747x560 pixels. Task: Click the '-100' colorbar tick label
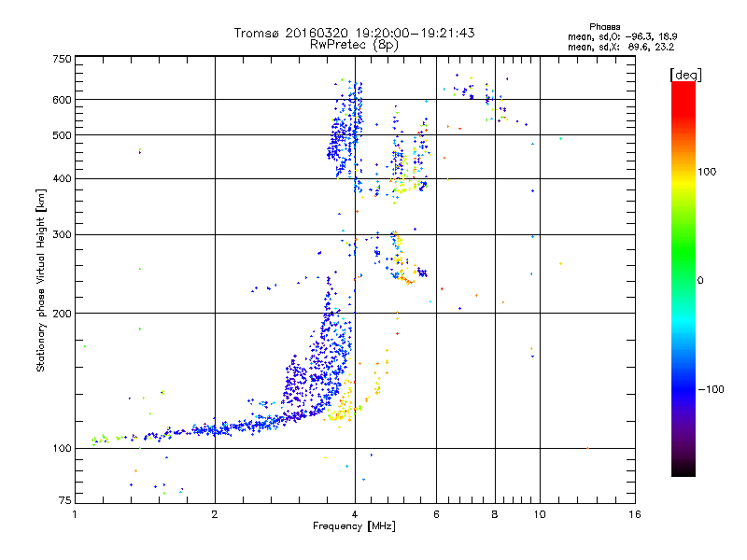(x=711, y=389)
